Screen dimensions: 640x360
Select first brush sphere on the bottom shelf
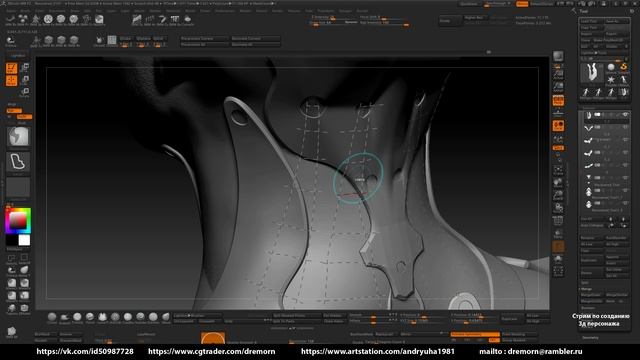point(52,317)
